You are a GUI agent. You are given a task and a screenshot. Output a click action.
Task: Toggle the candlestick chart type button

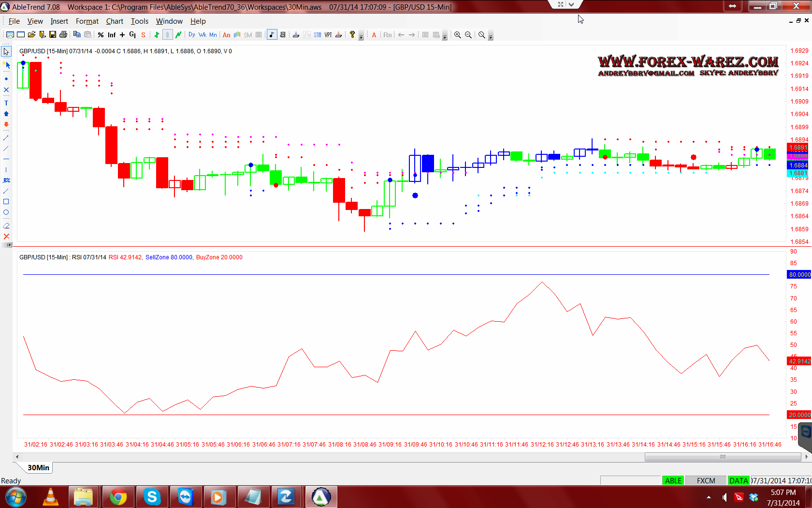click(x=167, y=35)
